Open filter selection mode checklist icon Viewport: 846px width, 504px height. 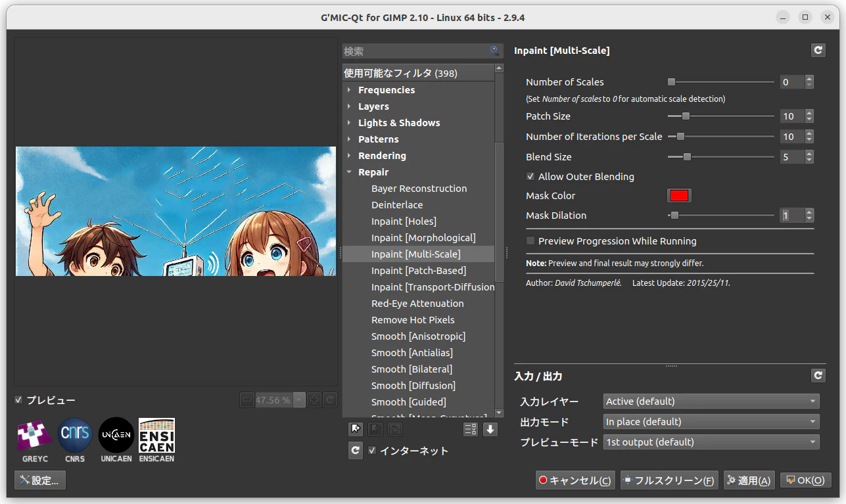click(x=471, y=430)
